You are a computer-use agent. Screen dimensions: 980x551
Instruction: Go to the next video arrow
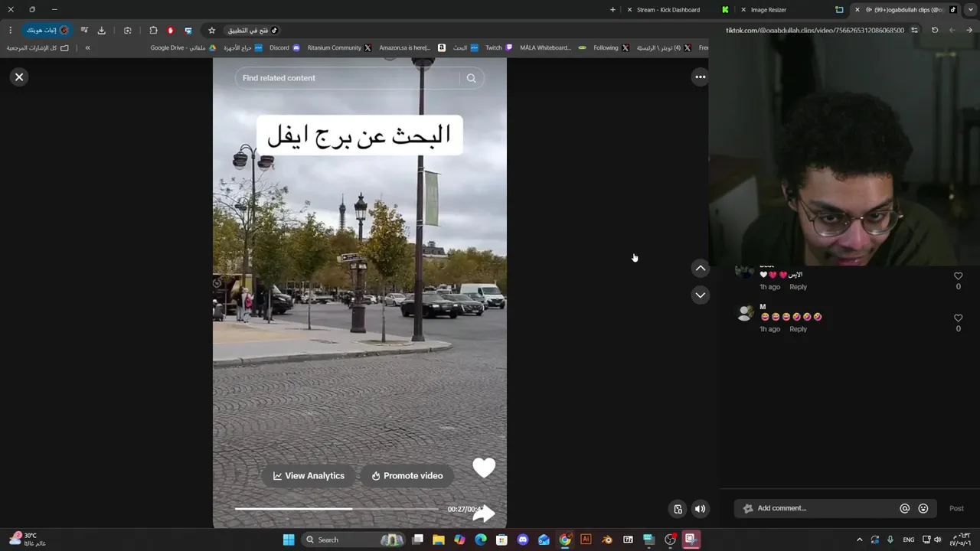tap(700, 295)
